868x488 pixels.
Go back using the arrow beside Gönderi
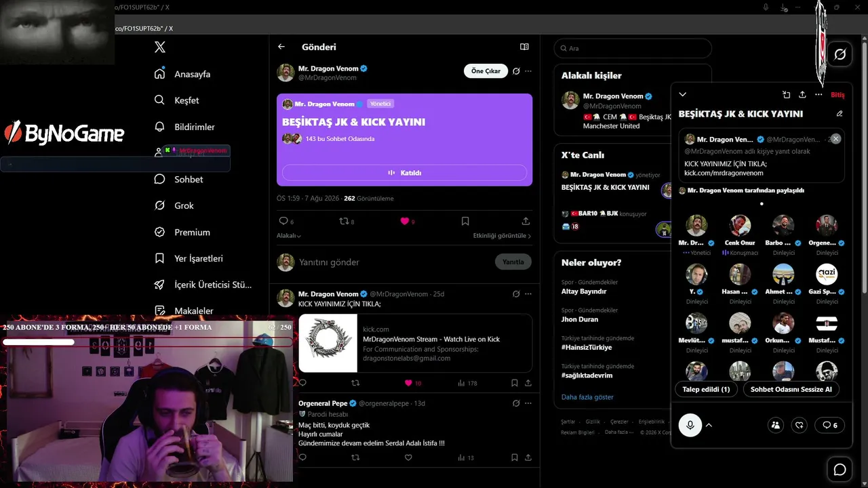281,47
